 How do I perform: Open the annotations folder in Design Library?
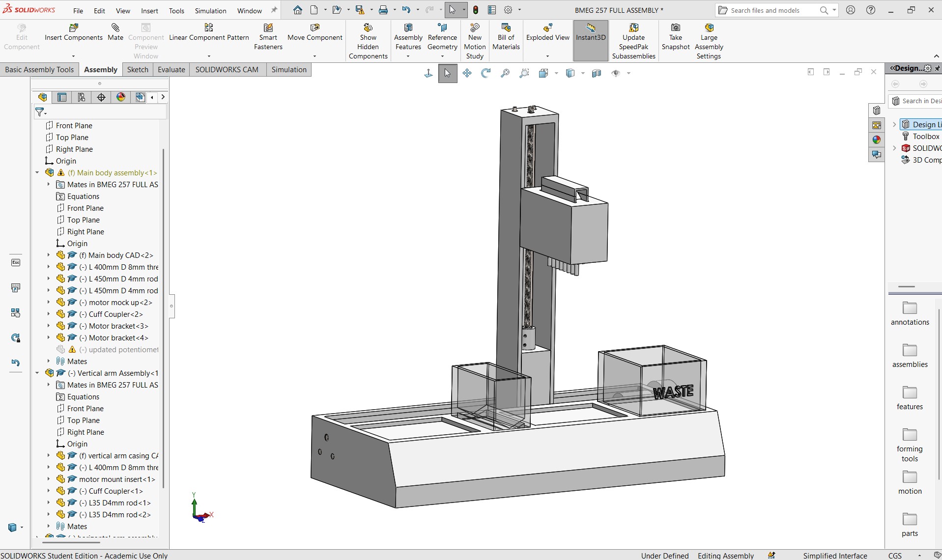[x=910, y=313]
